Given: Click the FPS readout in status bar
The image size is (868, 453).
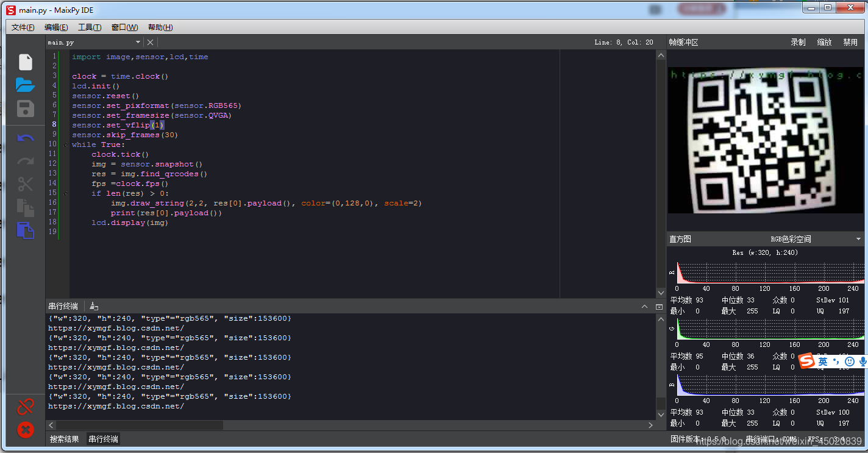Looking at the screenshot, I should click(826, 439).
